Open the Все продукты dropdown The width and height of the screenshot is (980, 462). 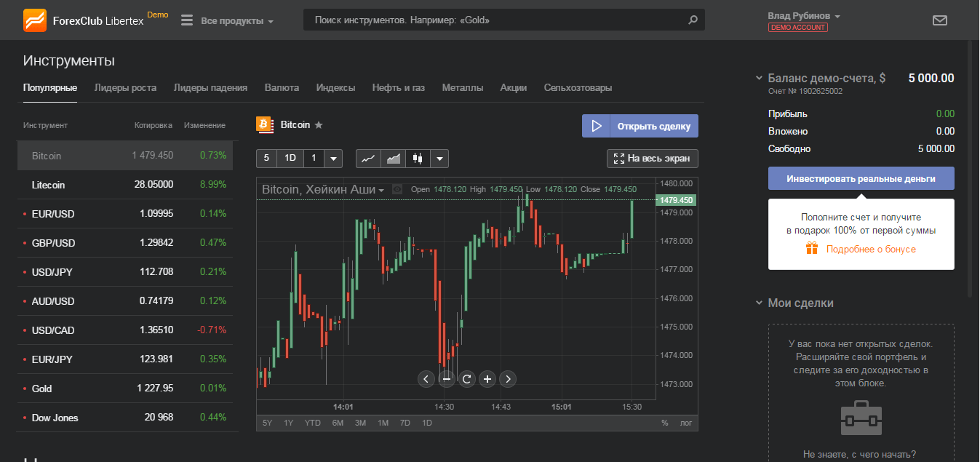click(237, 21)
